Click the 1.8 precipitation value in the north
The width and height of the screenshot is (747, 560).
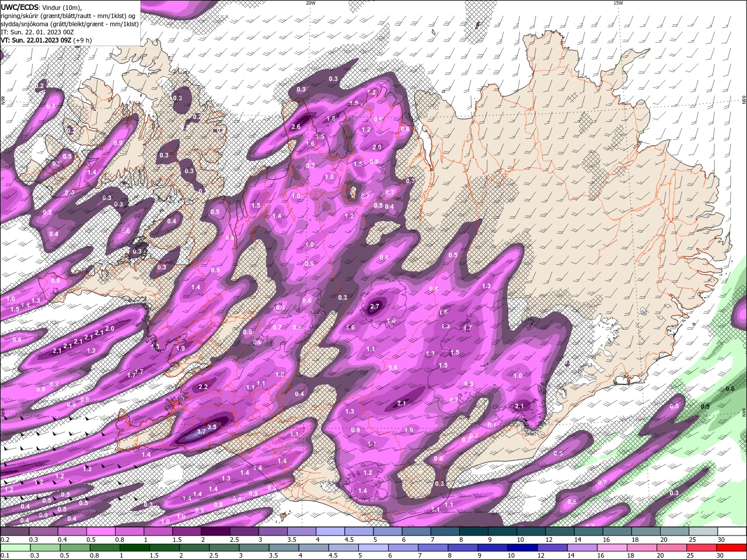coord(331,118)
